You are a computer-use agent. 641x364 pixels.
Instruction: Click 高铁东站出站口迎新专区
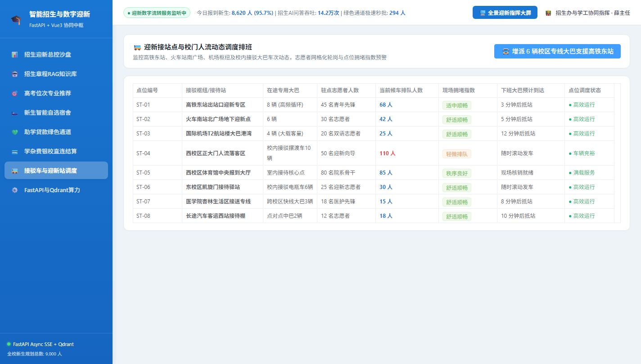coord(216,105)
